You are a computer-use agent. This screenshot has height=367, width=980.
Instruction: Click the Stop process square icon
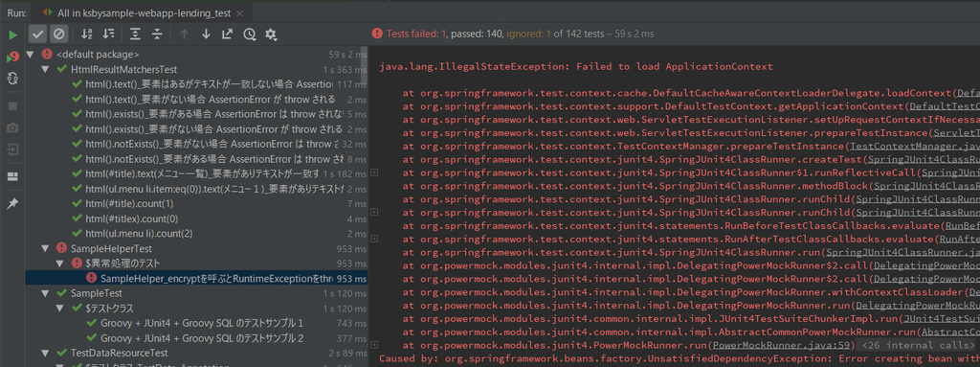pos(12,105)
